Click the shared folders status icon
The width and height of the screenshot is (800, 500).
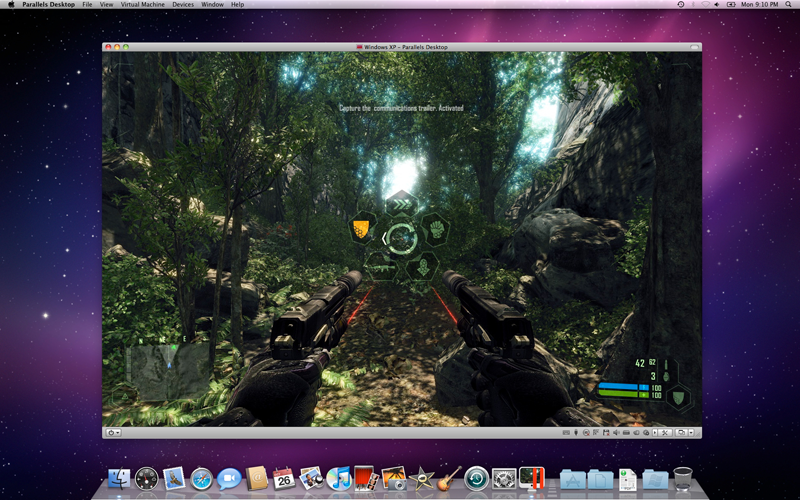point(646,433)
